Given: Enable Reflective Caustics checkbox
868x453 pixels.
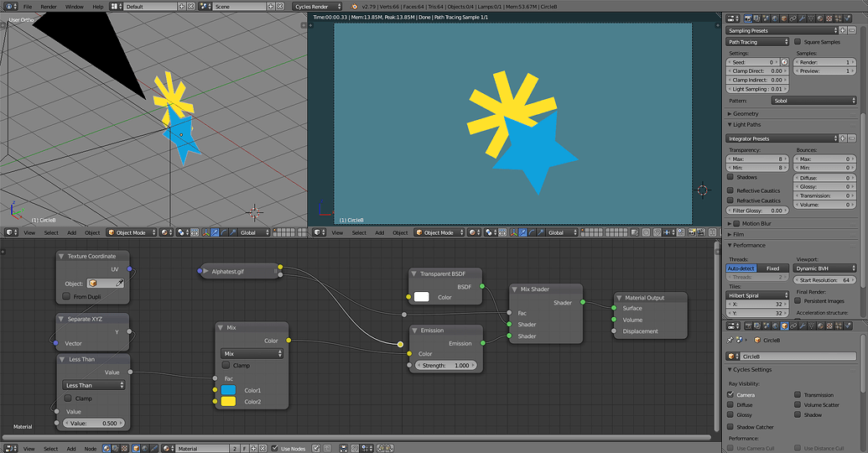Looking at the screenshot, I should pyautogui.click(x=730, y=190).
